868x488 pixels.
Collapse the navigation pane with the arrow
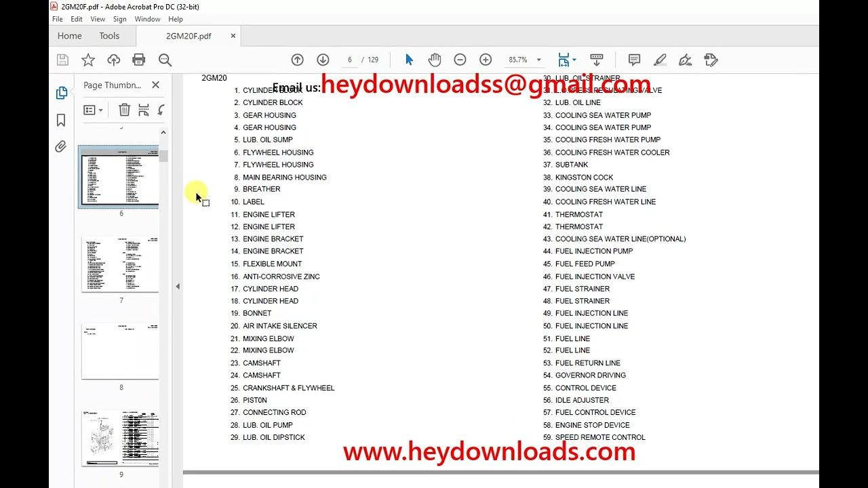click(178, 287)
